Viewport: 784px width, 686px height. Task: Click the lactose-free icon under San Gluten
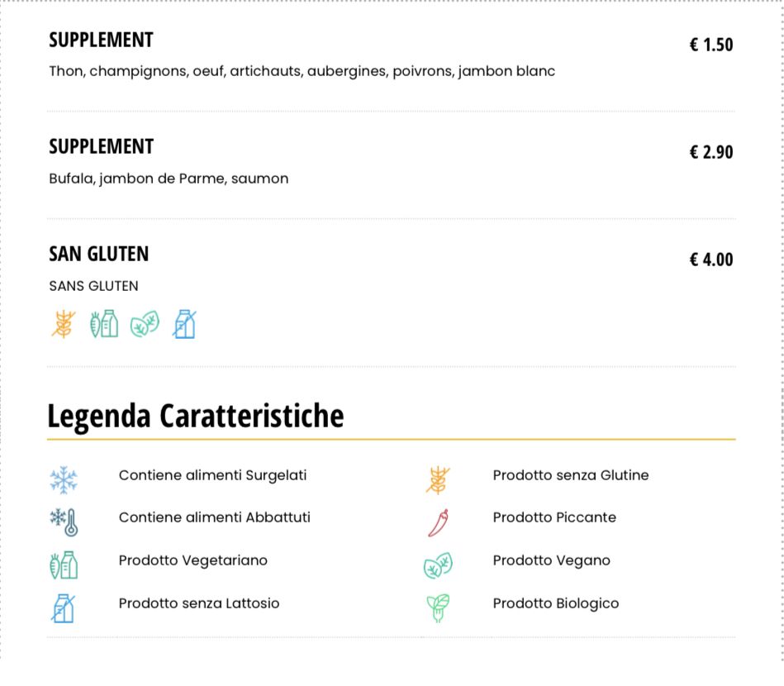click(184, 324)
